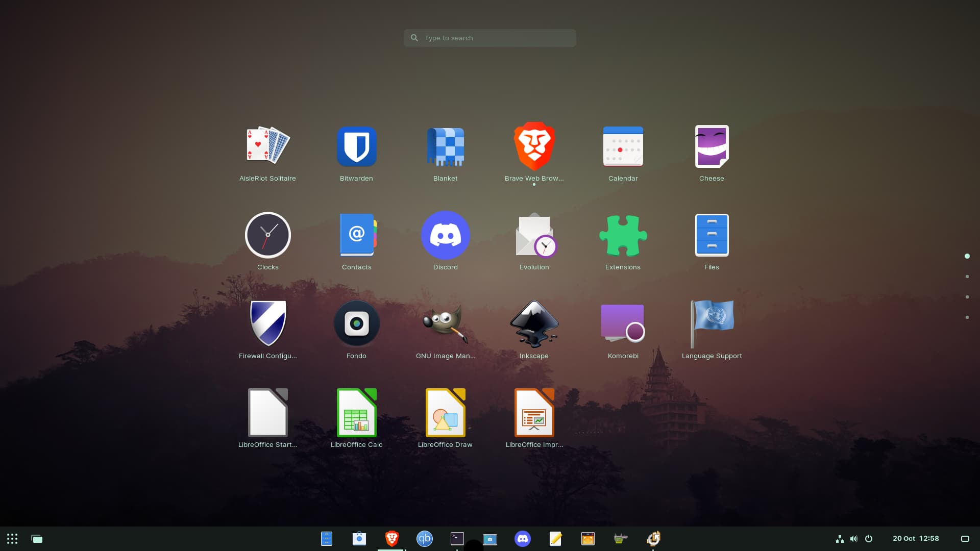Click the Discord icon in the dock
The height and width of the screenshot is (551, 980).
523,539
